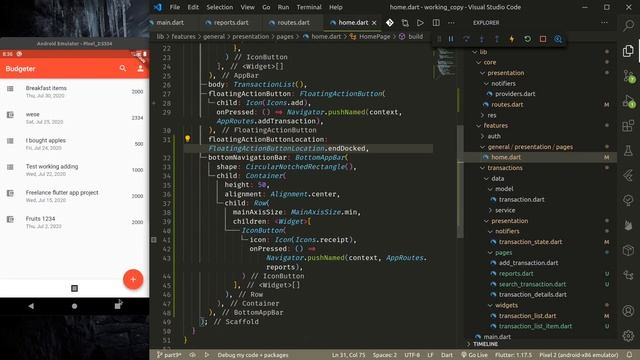
Task: Click Open Changes icon in editor toolbar
Action: tap(405, 23)
